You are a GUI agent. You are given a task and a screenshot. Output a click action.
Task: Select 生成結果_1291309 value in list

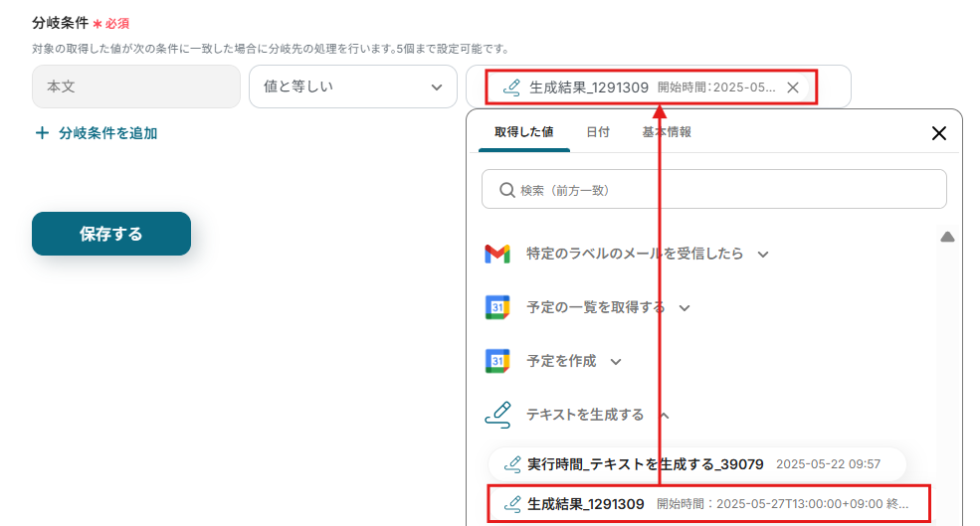coord(708,503)
